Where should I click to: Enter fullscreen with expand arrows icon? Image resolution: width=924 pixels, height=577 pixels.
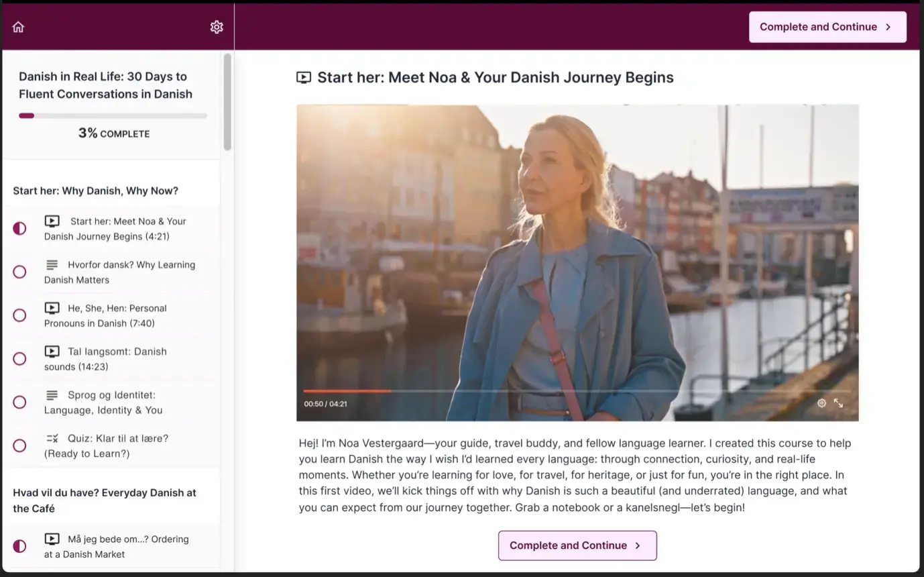(838, 403)
